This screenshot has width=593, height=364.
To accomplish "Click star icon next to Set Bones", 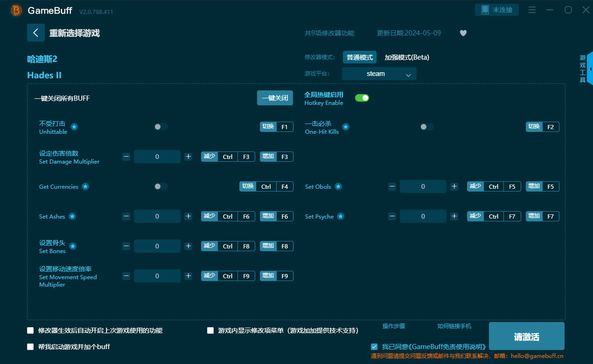I will (73, 246).
